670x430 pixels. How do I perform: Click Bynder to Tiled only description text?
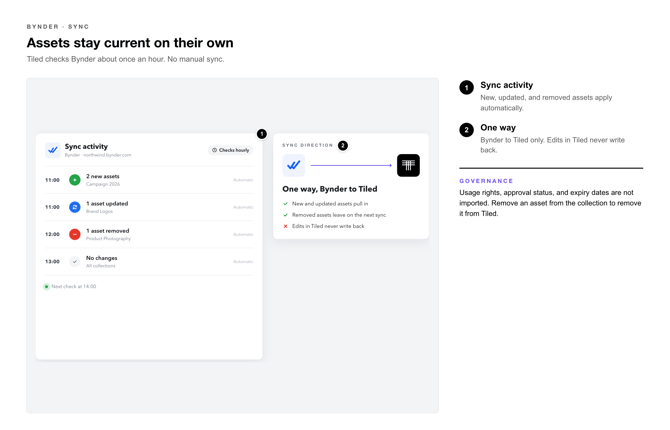(x=552, y=145)
